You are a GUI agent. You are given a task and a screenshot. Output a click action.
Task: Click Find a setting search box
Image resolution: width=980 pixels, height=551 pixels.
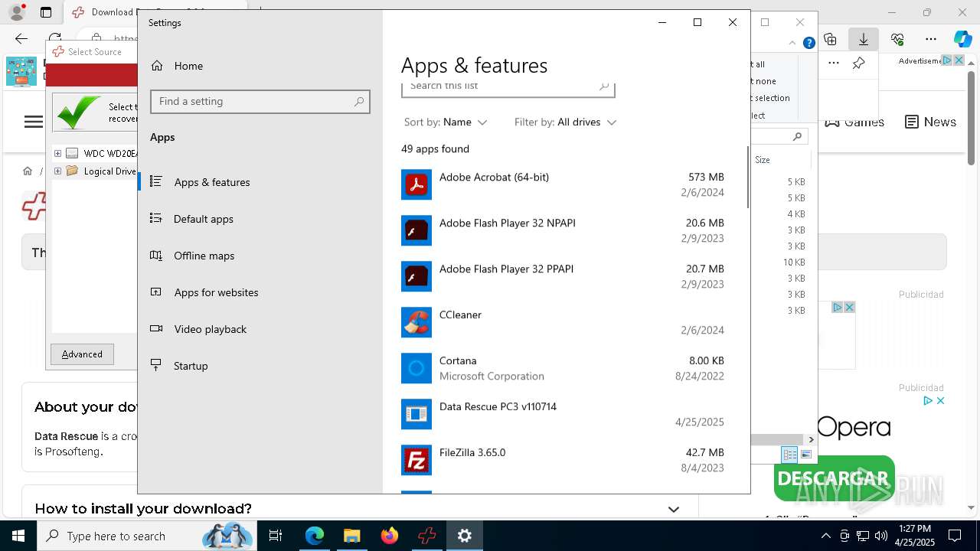pos(260,101)
